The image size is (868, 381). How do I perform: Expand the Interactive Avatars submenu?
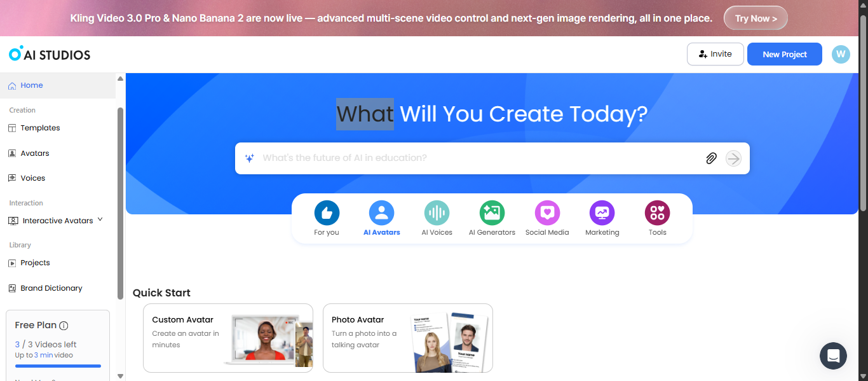click(100, 220)
